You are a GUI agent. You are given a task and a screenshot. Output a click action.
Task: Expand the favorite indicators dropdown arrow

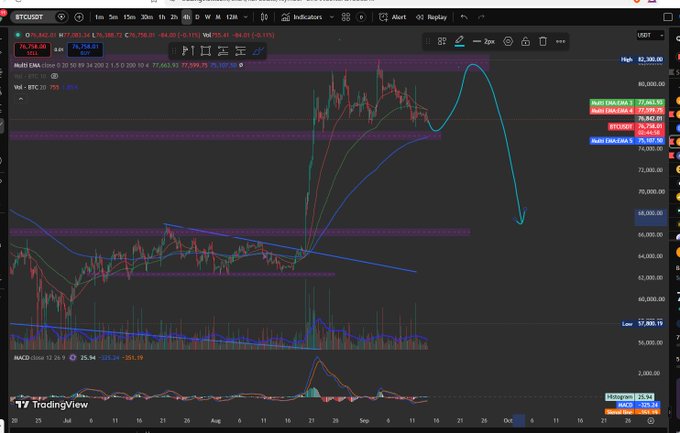(x=332, y=17)
